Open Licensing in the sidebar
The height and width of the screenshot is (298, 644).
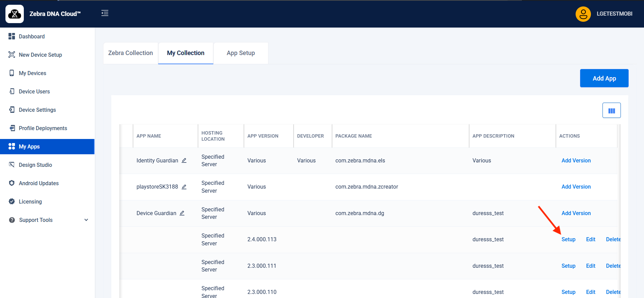(x=30, y=201)
